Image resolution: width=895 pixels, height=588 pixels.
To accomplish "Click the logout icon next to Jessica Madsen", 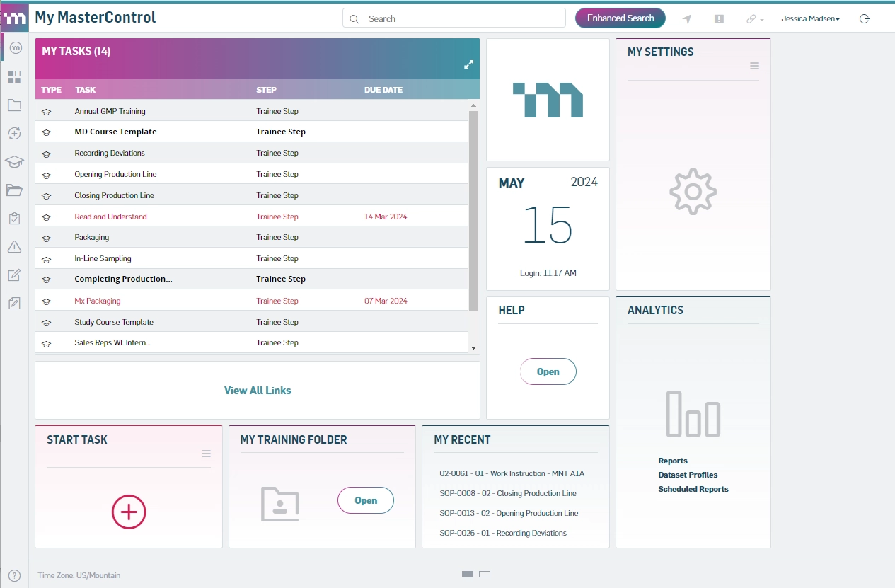I will click(x=864, y=19).
